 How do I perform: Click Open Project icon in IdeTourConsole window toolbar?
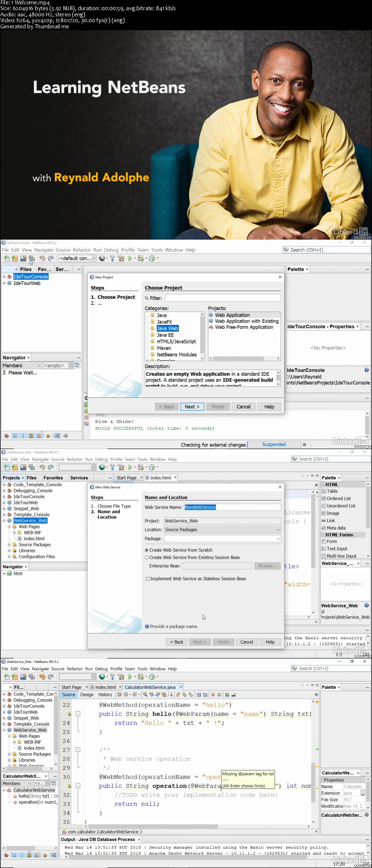click(23, 258)
